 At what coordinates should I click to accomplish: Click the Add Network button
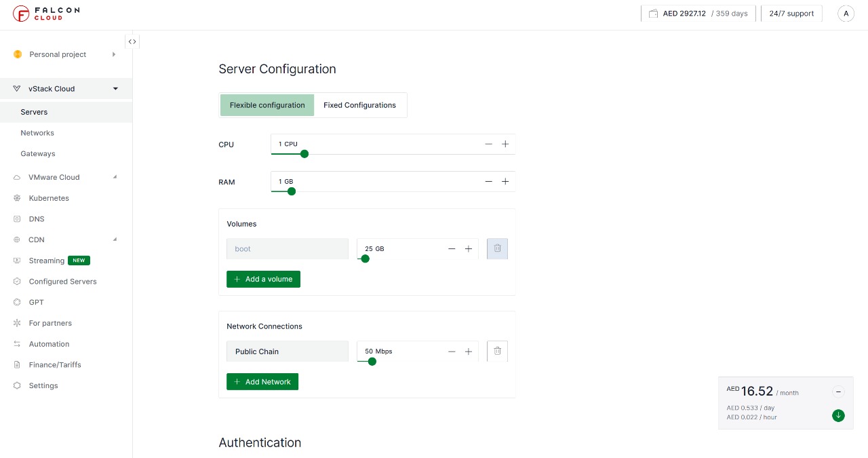[262, 382]
